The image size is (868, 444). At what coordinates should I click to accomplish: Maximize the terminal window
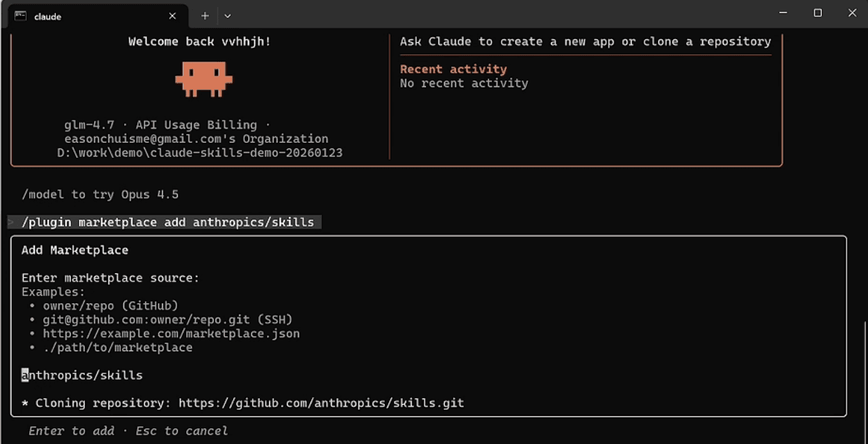point(817,13)
